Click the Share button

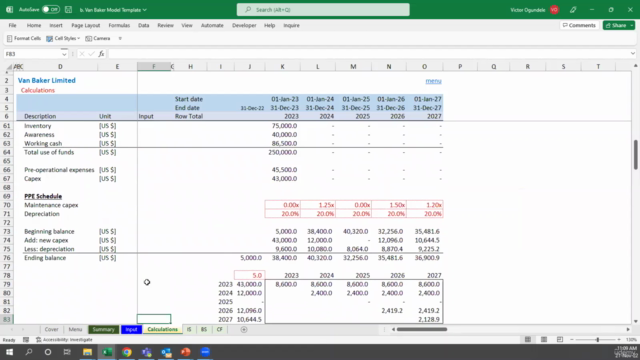616,25
